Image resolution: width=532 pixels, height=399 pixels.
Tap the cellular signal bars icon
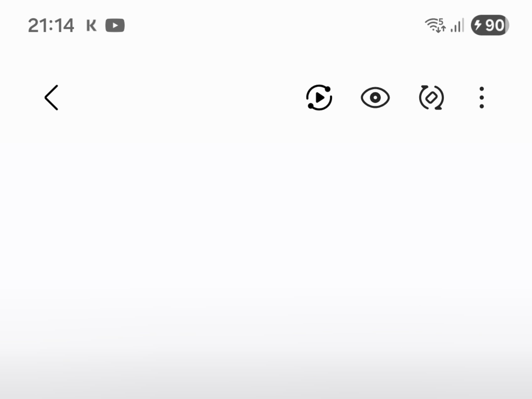pyautogui.click(x=457, y=25)
